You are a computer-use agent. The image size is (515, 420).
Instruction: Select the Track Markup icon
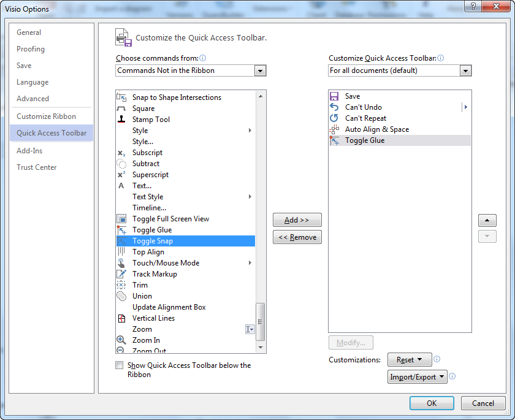tap(121, 274)
